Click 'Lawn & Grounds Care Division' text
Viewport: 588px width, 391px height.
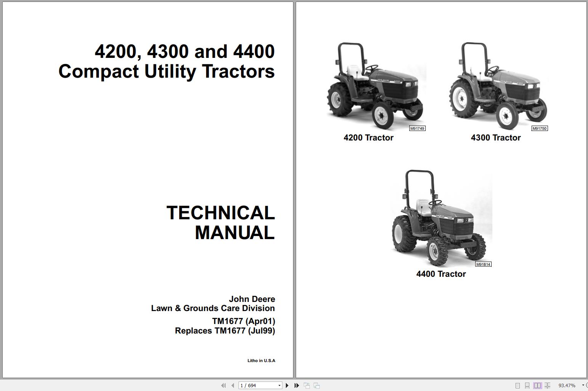(213, 308)
